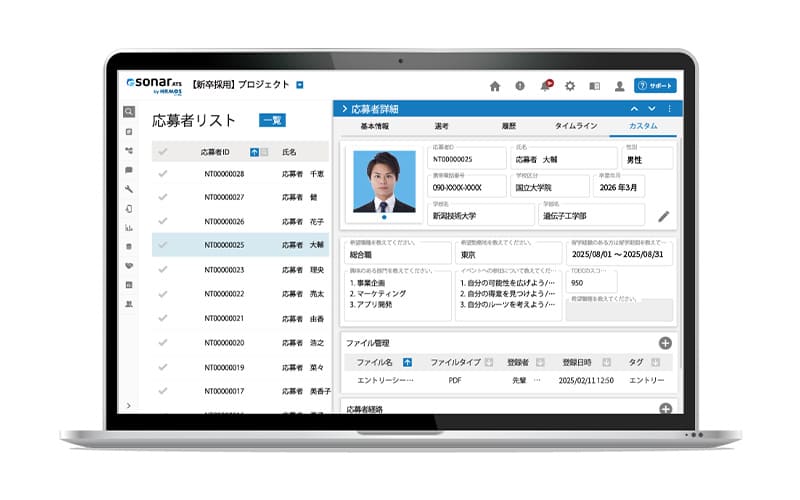This screenshot has width=800, height=500.
Task: Open the notification bell with red badge
Action: tap(546, 85)
